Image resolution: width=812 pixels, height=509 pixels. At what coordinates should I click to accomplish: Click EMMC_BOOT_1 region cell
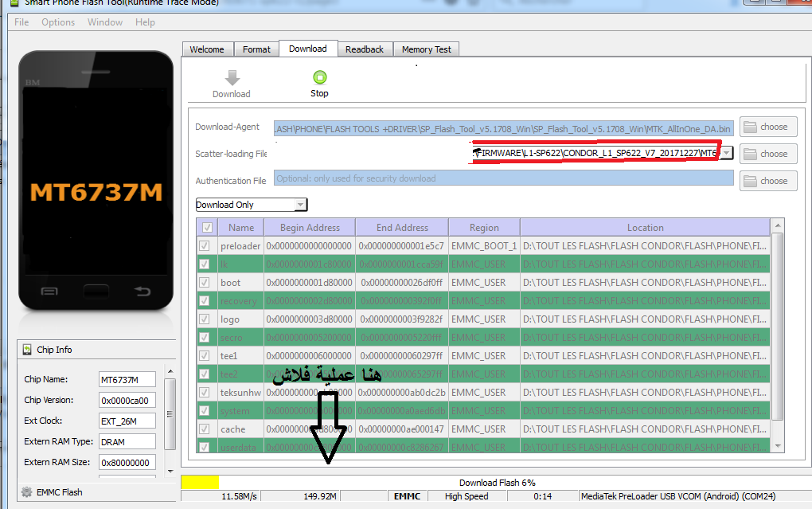(x=484, y=246)
